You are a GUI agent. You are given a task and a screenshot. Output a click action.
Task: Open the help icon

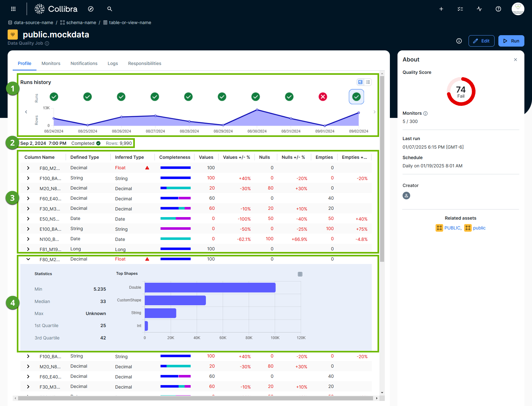[x=498, y=9]
